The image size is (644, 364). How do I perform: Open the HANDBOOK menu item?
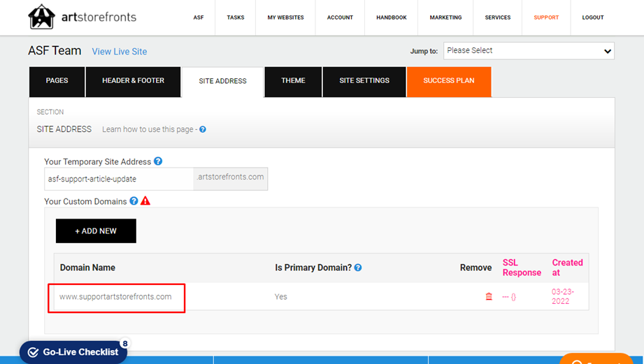point(391,17)
